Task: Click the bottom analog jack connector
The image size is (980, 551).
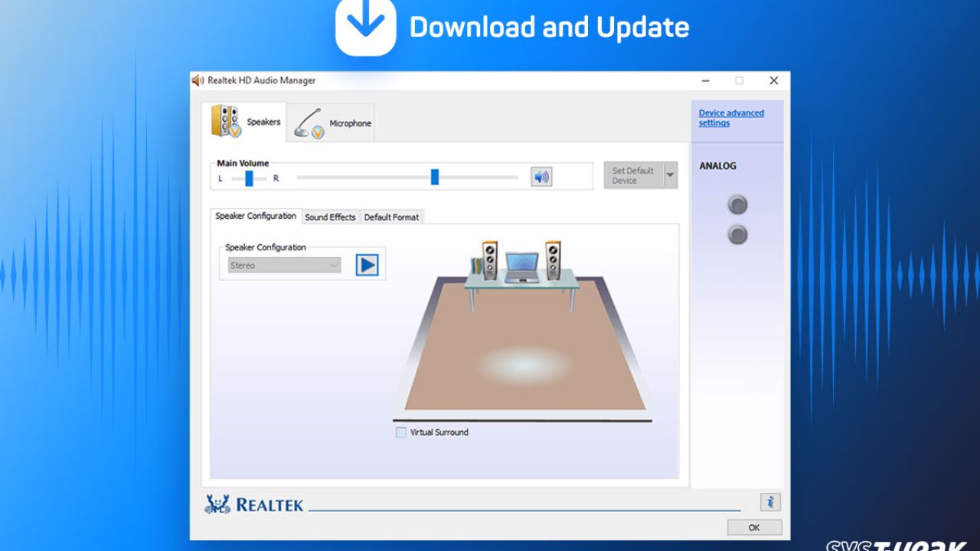Action: point(737,234)
